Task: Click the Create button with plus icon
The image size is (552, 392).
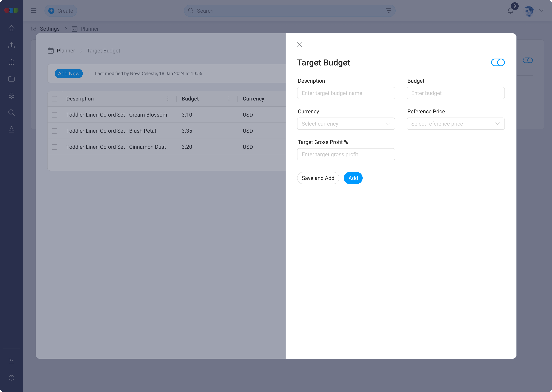Action: tap(61, 11)
